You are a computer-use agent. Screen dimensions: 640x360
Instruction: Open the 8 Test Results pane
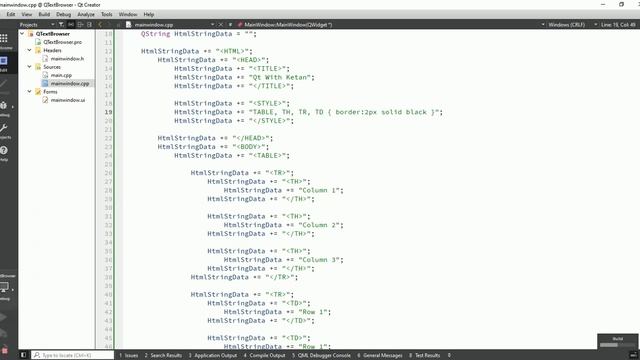[424, 355]
